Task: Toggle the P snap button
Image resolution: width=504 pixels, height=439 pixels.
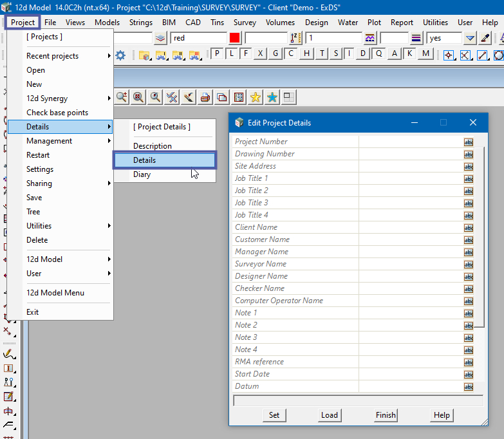Action: 217,53
